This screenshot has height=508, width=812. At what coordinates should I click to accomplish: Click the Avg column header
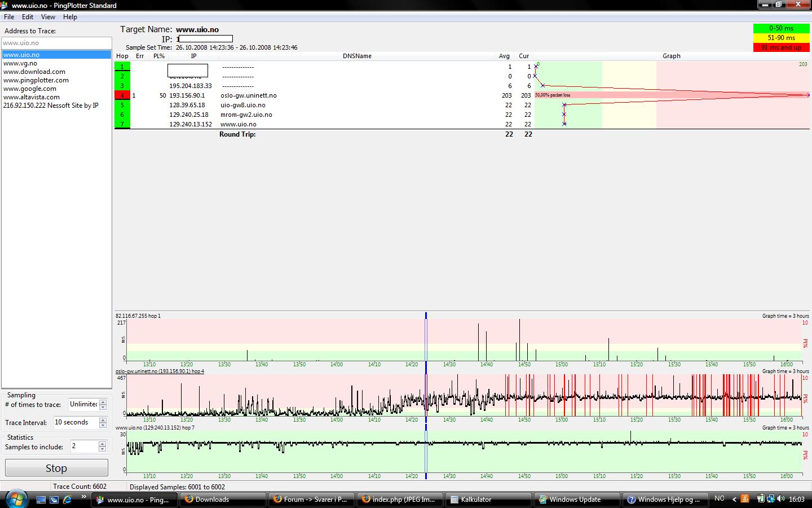pyautogui.click(x=504, y=56)
